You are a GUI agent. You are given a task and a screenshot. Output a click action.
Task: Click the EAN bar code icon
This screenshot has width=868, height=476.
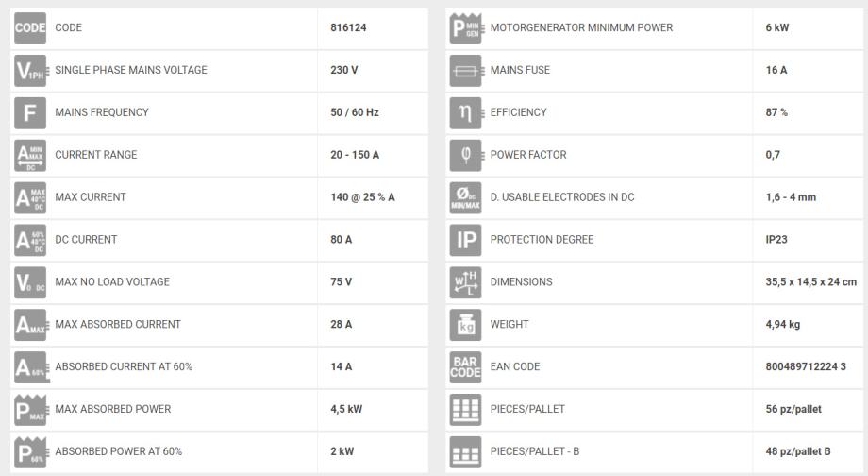coord(467,366)
